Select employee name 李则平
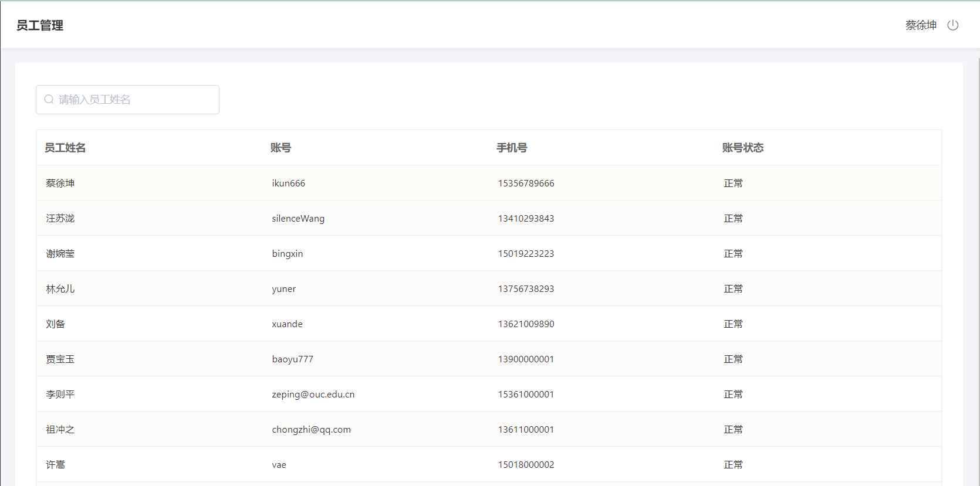The width and height of the screenshot is (980, 486). tap(60, 395)
